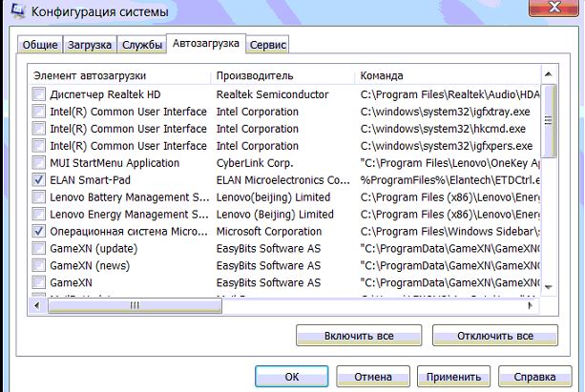Uncheck the Операционная система Microsoft item
The width and height of the screenshot is (585, 392).
(x=39, y=232)
